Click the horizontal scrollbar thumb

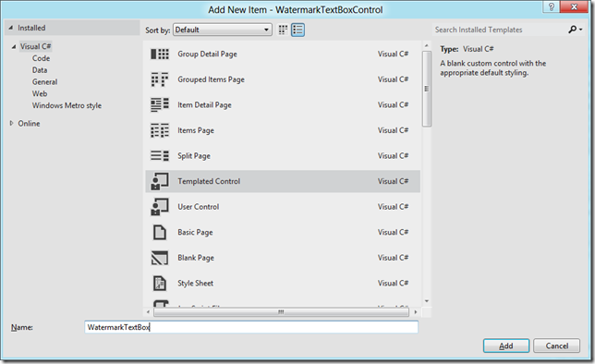tap(281, 312)
